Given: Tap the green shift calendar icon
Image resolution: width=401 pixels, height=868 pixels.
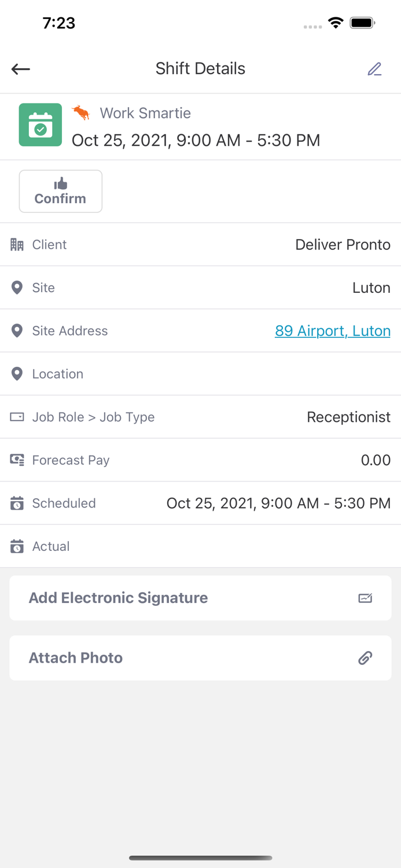Looking at the screenshot, I should pyautogui.click(x=40, y=124).
